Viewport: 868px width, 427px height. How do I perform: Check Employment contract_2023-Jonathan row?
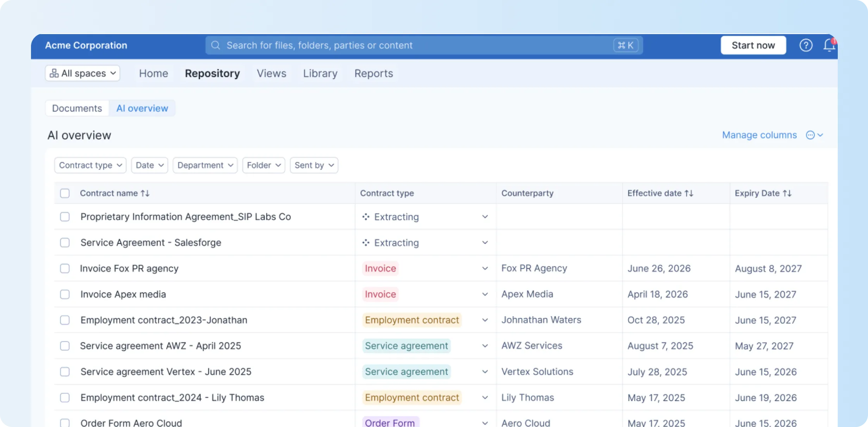(65, 320)
